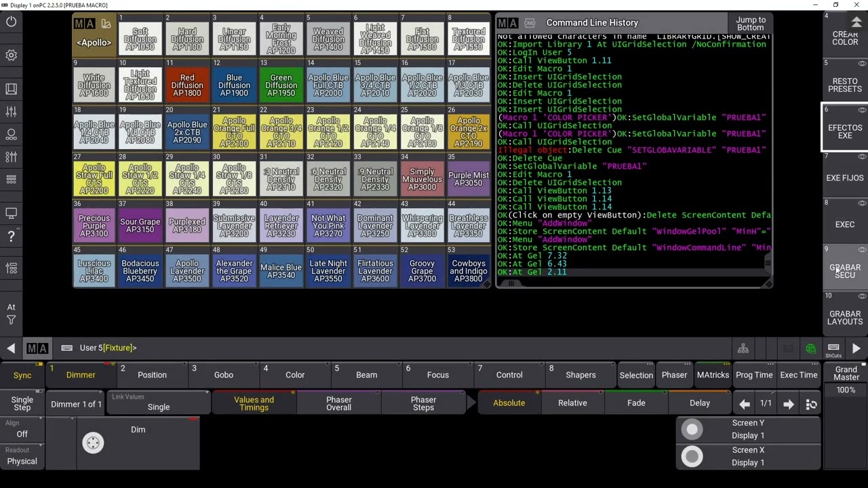Select the Shapers feature group tab
The image size is (868, 488).
pos(580,375)
